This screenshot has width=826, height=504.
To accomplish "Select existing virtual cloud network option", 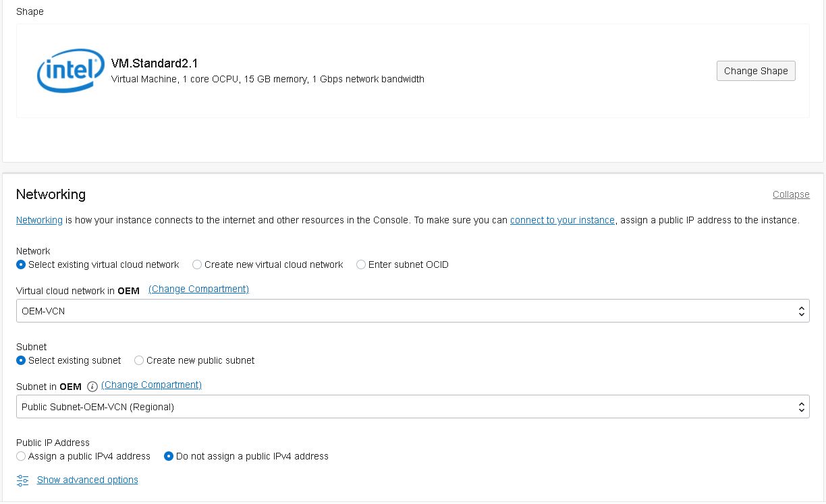I will click(x=21, y=264).
